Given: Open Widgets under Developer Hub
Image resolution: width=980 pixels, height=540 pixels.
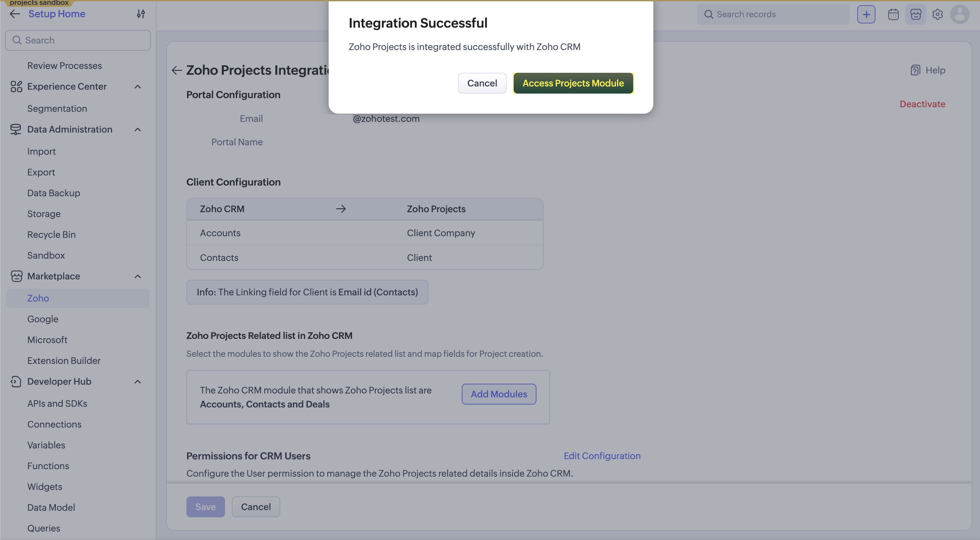Looking at the screenshot, I should pyautogui.click(x=44, y=487).
